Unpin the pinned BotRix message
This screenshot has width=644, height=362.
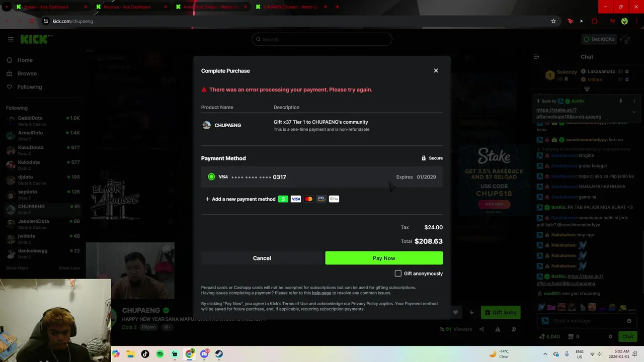620,101
